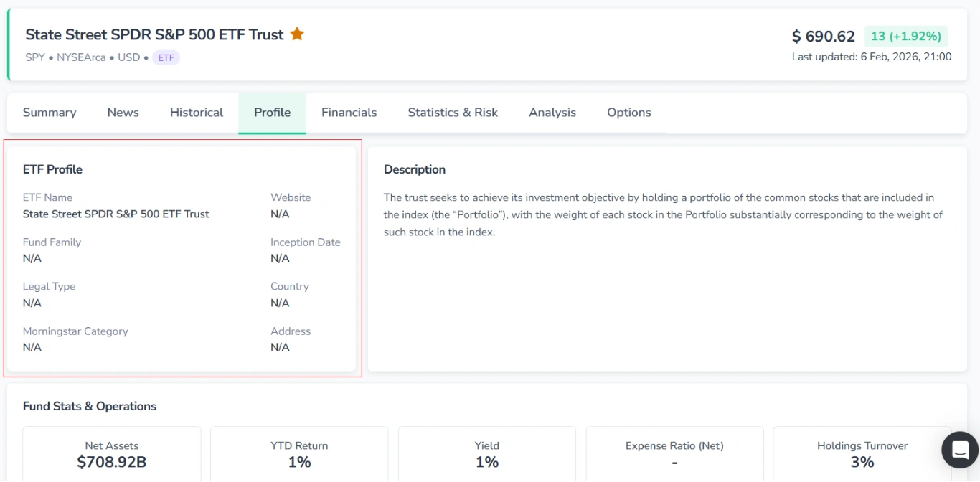Unfavorite SPY by clicking the star icon
This screenshot has width=980, height=482.
(297, 33)
